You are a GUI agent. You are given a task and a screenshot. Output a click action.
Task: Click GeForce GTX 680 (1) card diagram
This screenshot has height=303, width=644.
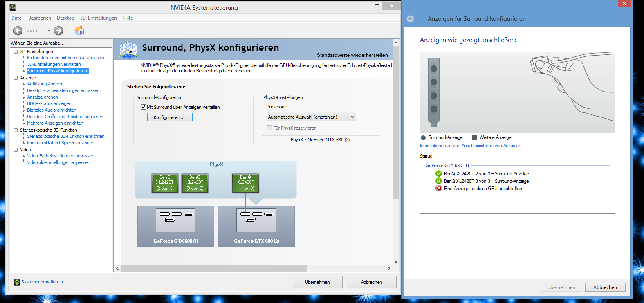pos(176,227)
